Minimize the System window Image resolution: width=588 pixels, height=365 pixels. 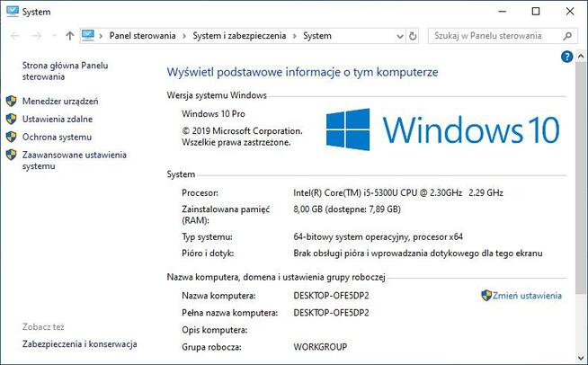coord(502,12)
